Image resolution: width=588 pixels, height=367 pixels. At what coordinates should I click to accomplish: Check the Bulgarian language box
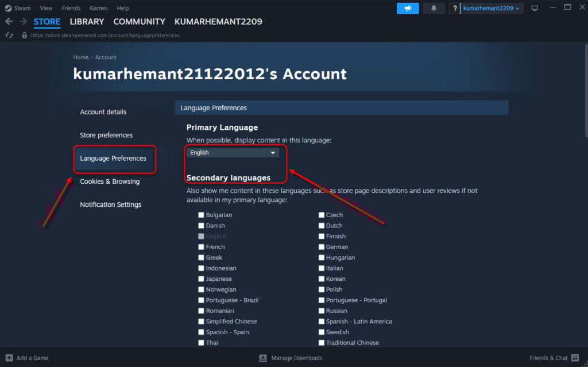point(201,215)
